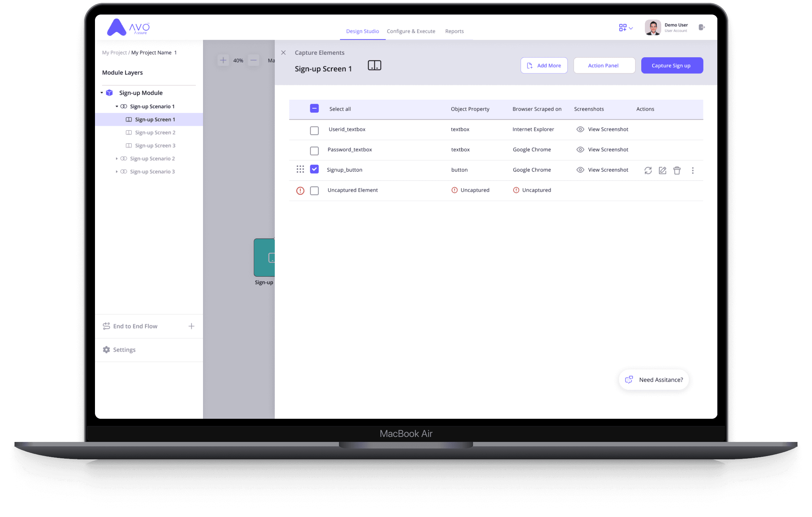
Task: Check the Userid_textbox checkbox
Action: [x=314, y=131]
